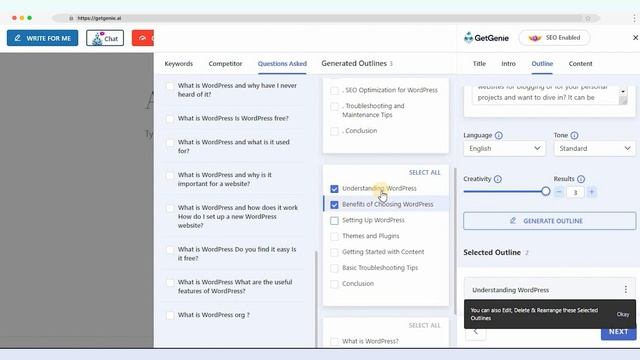
Task: Click the WRITE FOR ME button
Action: click(x=42, y=38)
